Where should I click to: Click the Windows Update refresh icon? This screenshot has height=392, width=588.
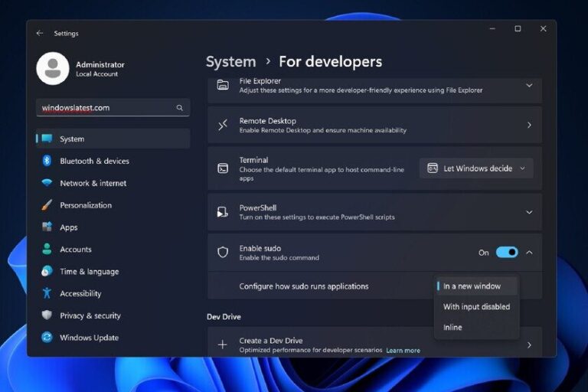coord(47,337)
